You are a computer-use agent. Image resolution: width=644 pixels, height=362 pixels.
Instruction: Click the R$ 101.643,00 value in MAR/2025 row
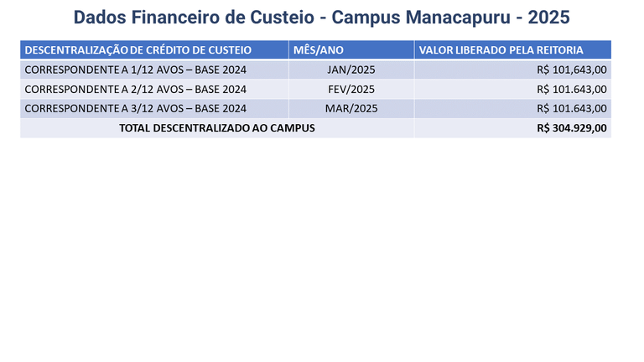[x=572, y=108]
